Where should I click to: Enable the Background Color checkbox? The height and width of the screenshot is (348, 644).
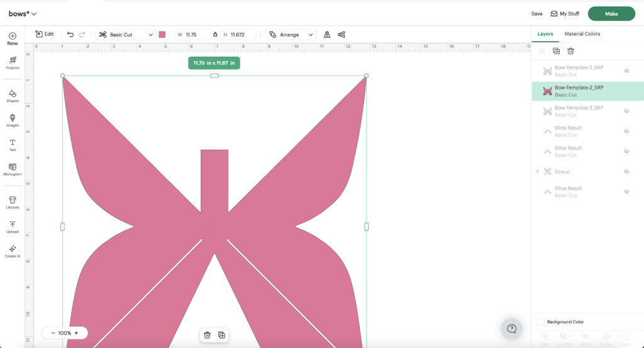coord(541,322)
